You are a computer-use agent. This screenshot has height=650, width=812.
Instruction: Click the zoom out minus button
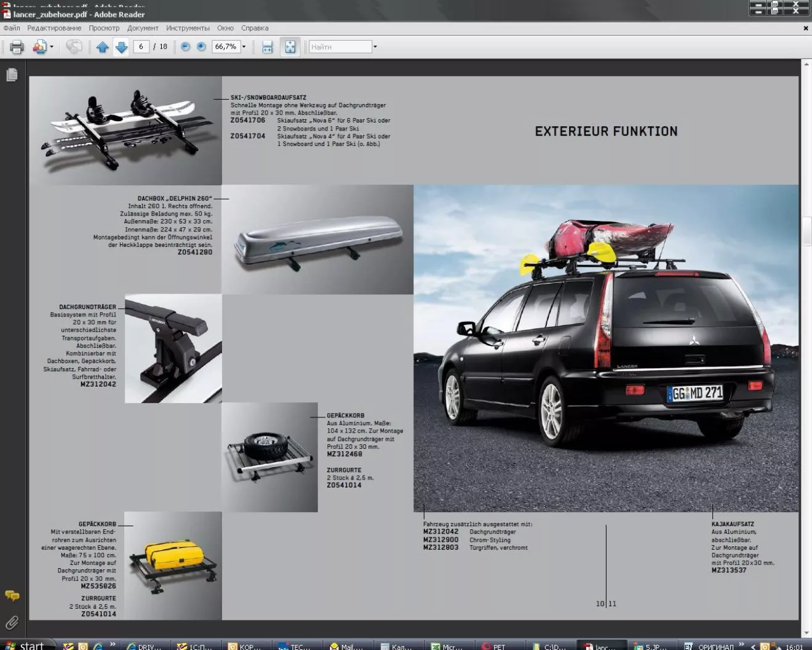185,47
